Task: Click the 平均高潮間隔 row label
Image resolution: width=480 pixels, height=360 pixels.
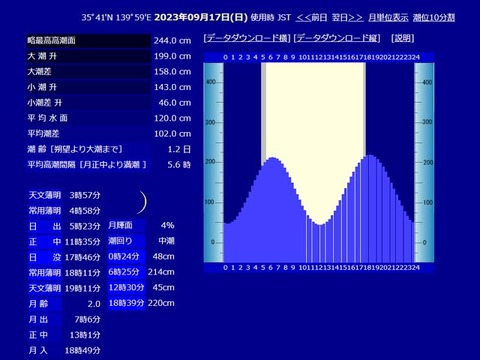Action: point(87,165)
